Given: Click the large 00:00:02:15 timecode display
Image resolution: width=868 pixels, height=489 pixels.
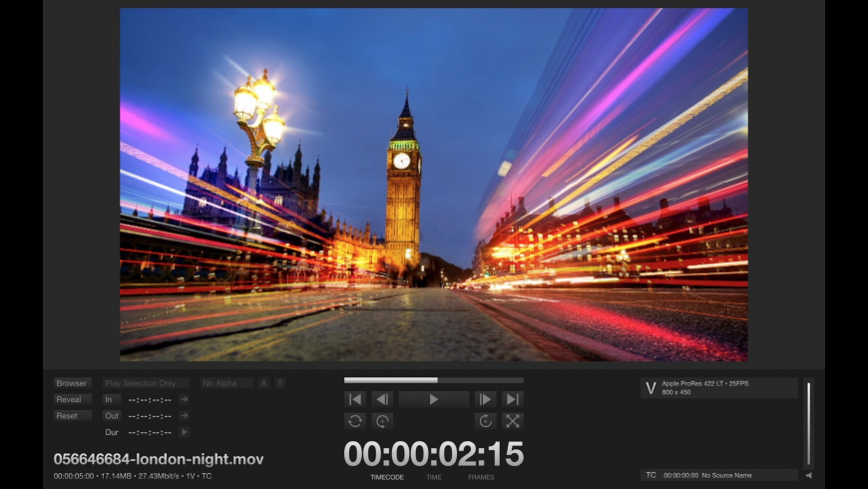Looking at the screenshot, I should click(x=433, y=454).
